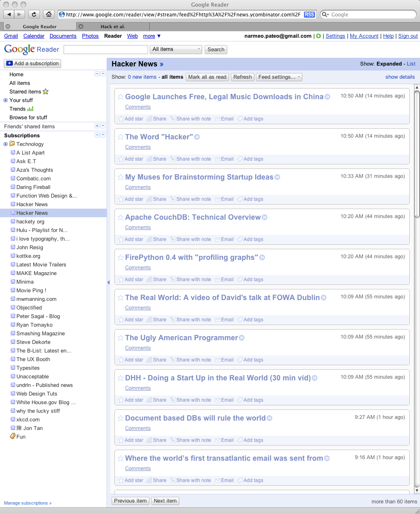
Task: Open Photos from the top navigation
Action: point(90,36)
